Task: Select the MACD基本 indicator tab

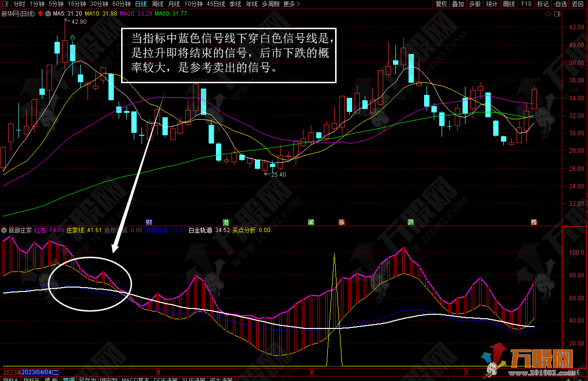Action: click(x=136, y=379)
